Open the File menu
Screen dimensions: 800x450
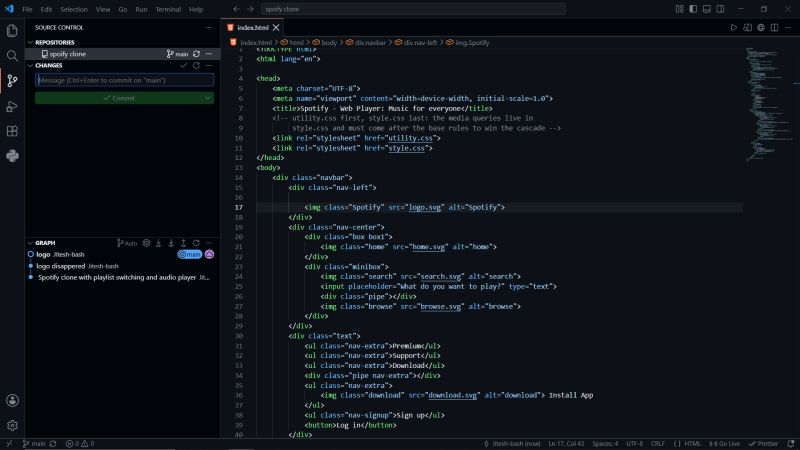tap(27, 9)
